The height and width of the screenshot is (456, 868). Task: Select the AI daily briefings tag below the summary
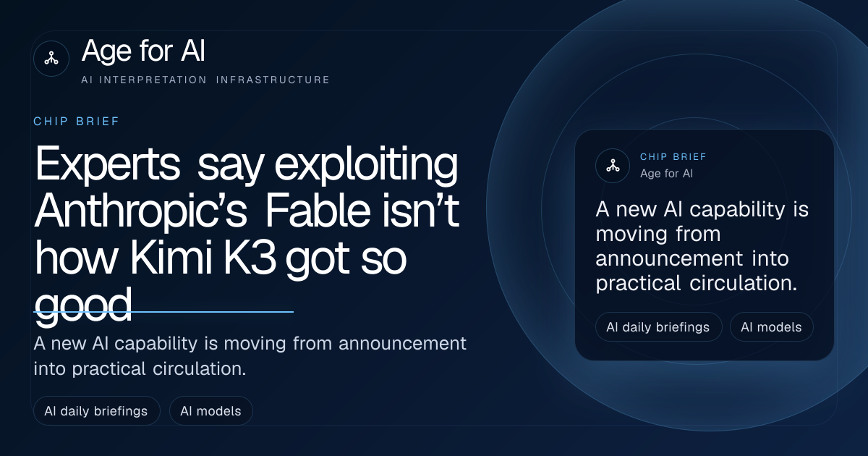(96, 411)
